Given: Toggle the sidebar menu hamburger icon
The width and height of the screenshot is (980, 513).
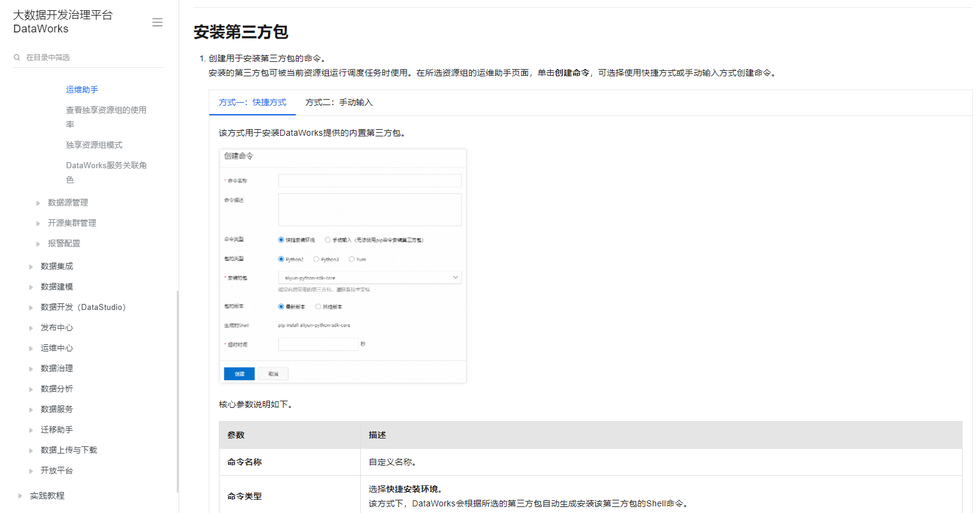Looking at the screenshot, I should click(x=158, y=22).
